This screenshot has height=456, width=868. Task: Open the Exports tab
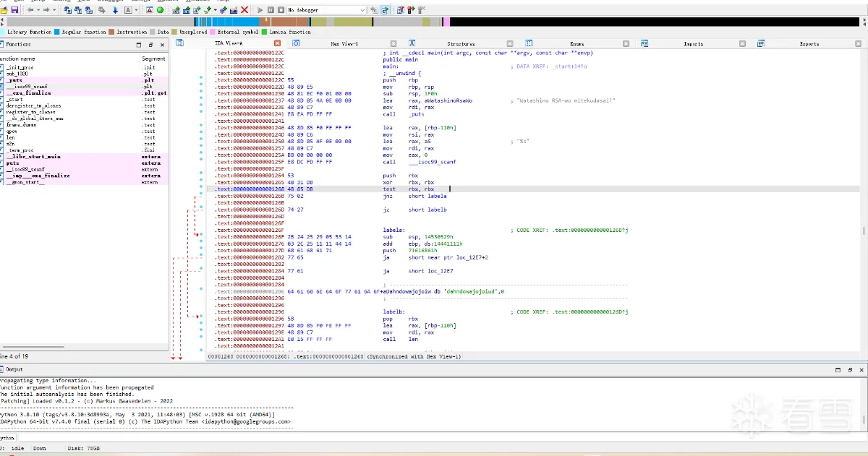pos(809,44)
